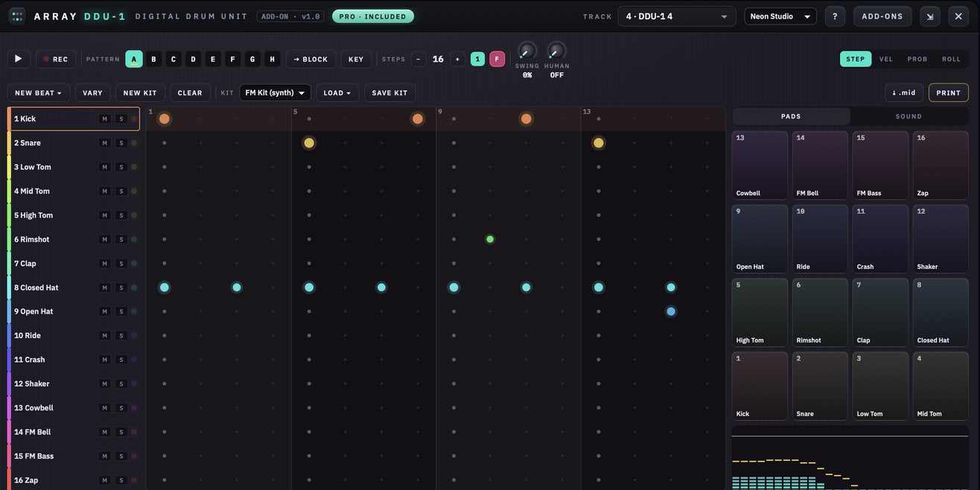
Task: Solo the 8 Closed Hat track
Action: click(x=121, y=287)
